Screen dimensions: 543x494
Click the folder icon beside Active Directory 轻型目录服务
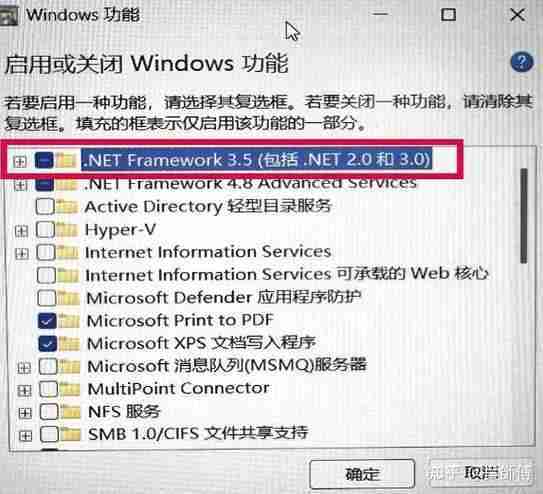(x=67, y=207)
